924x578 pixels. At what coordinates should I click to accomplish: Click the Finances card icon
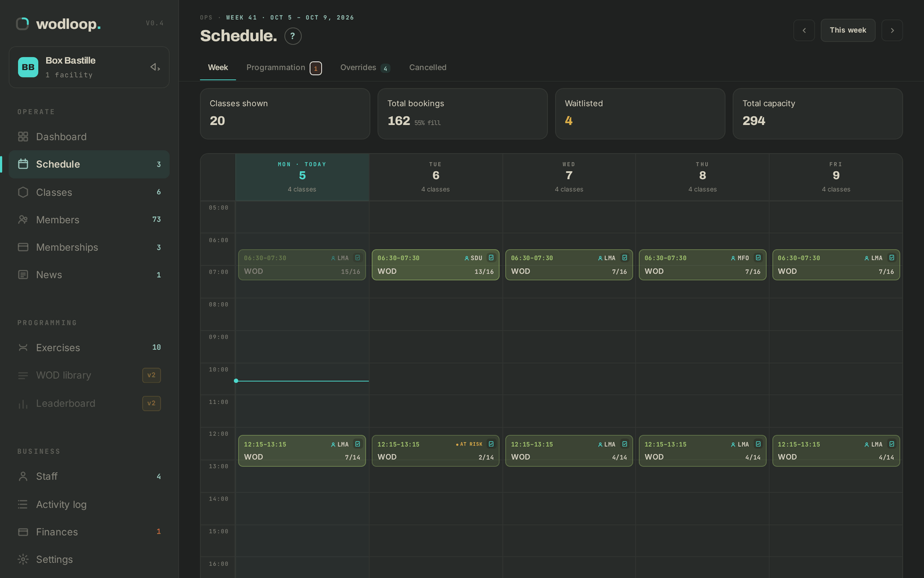(23, 532)
